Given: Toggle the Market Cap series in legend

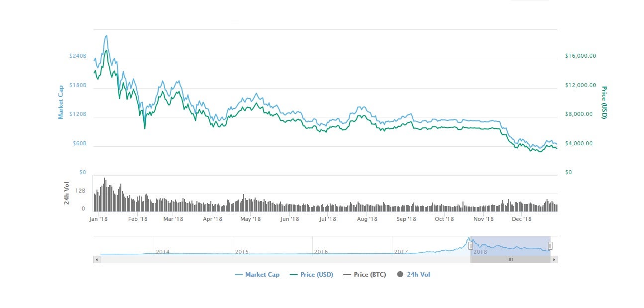Looking at the screenshot, I should 257,275.
